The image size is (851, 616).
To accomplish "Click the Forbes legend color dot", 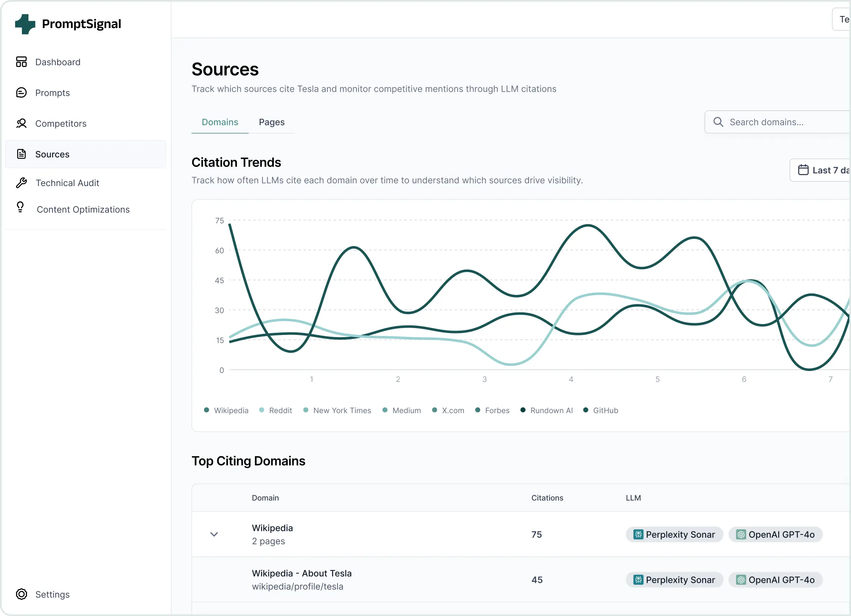I will tap(478, 410).
